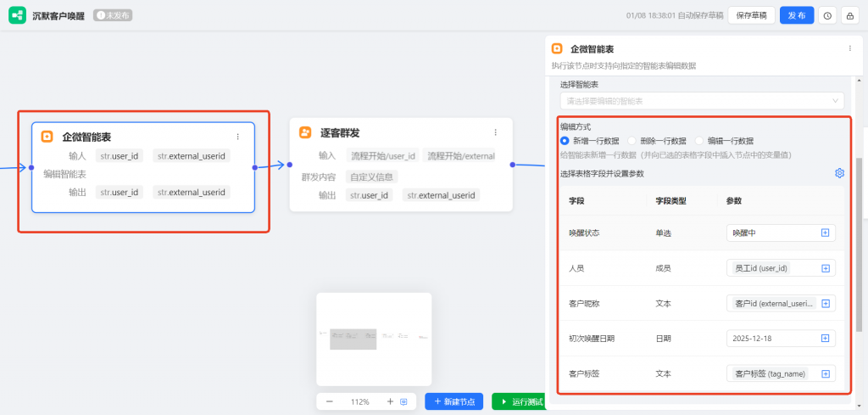This screenshot has width=868, height=415.
Task: Click the 员工id (user_id) parameter tag
Action: (x=760, y=268)
